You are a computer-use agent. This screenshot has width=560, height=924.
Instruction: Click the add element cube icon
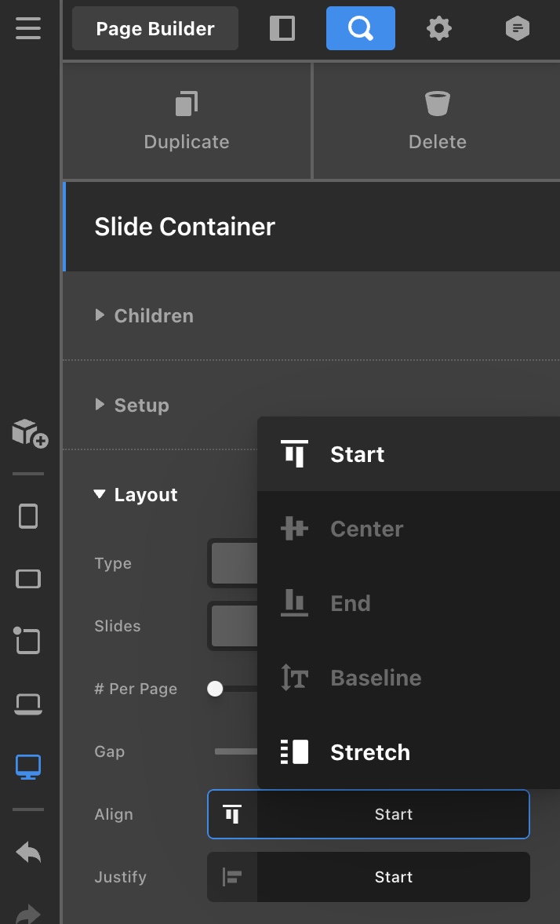(29, 432)
